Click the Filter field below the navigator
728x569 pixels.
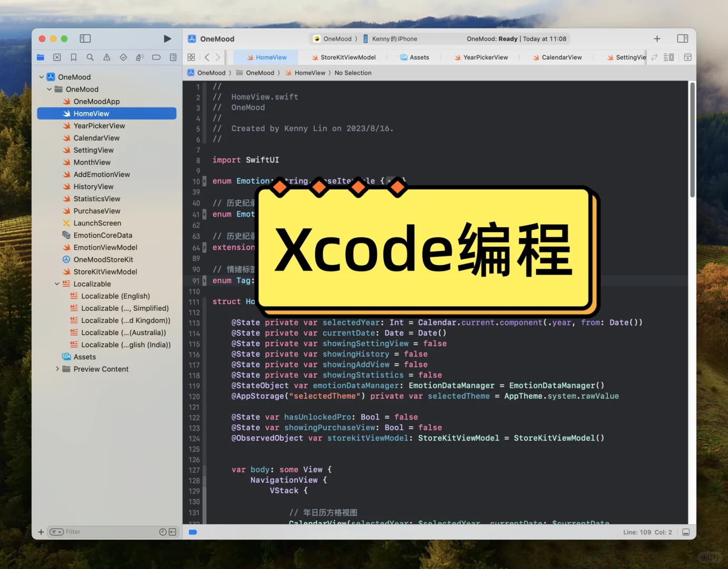[x=105, y=532]
